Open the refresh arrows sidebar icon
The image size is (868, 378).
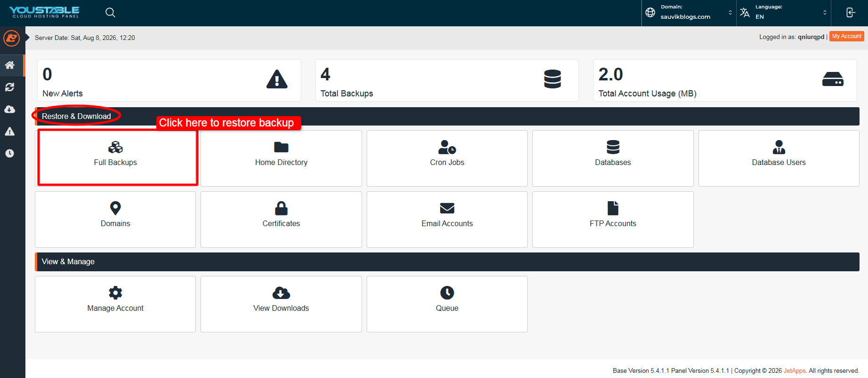(10, 87)
